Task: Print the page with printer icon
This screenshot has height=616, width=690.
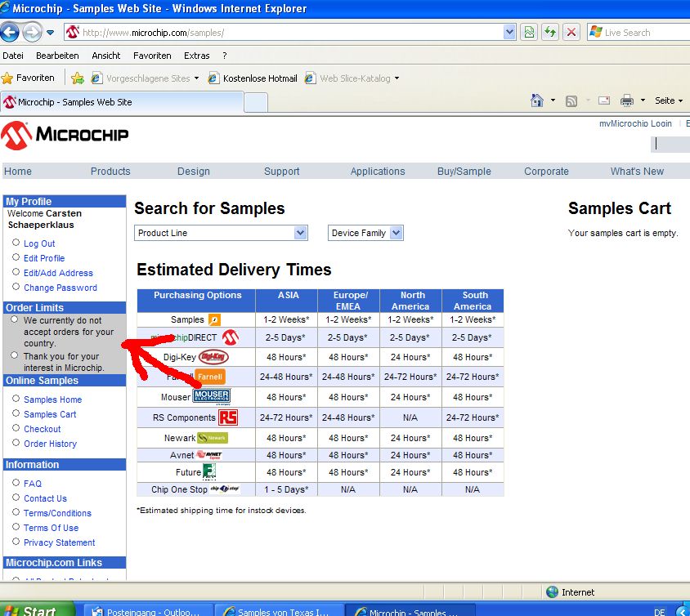Action: click(x=626, y=101)
